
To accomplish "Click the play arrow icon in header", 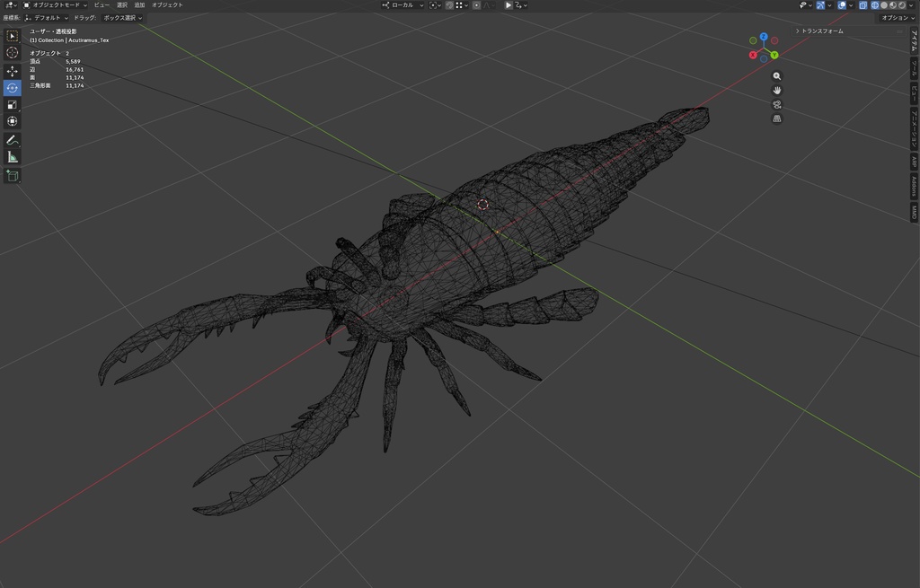I will coord(509,4).
